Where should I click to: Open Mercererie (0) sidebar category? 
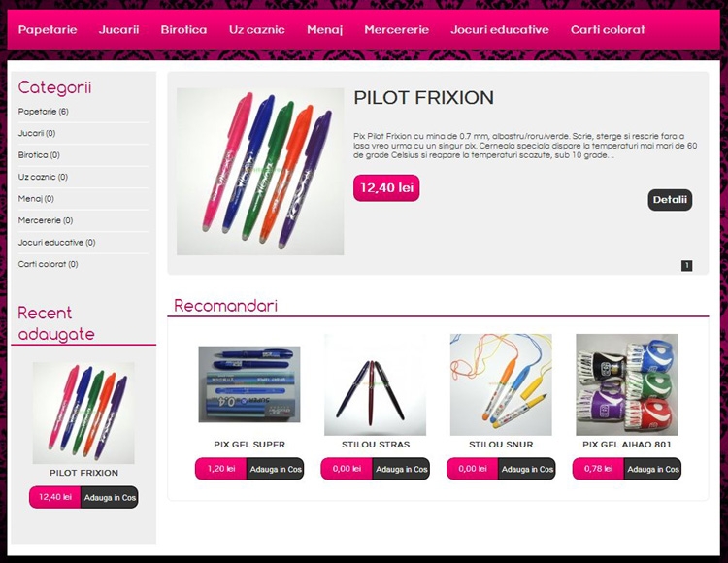tap(46, 220)
